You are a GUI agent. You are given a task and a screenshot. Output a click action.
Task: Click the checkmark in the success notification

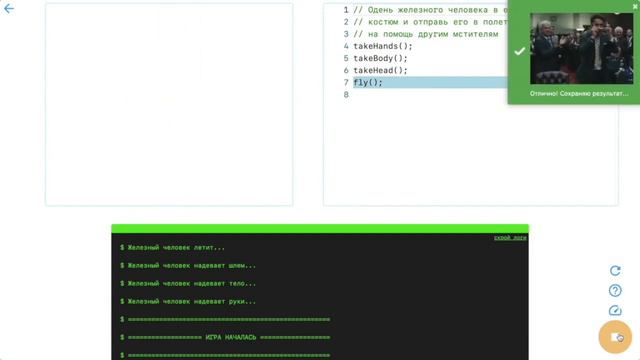(x=520, y=51)
